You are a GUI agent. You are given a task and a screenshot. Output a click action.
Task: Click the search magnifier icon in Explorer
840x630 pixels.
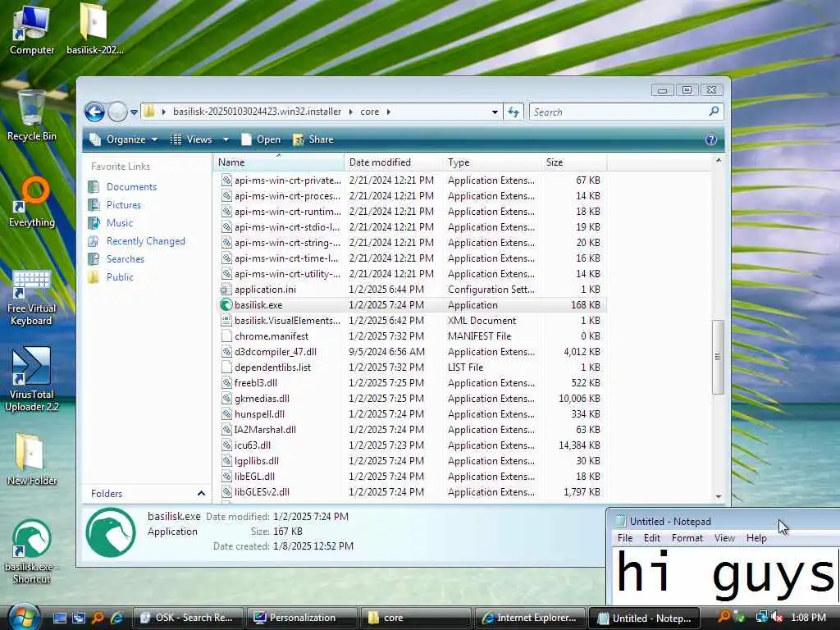714,112
